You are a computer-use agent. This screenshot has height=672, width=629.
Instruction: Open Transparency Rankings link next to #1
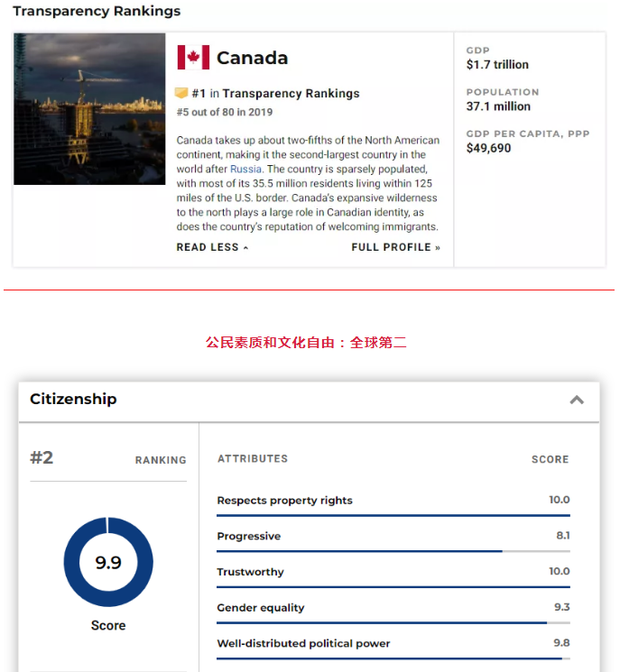[291, 94]
